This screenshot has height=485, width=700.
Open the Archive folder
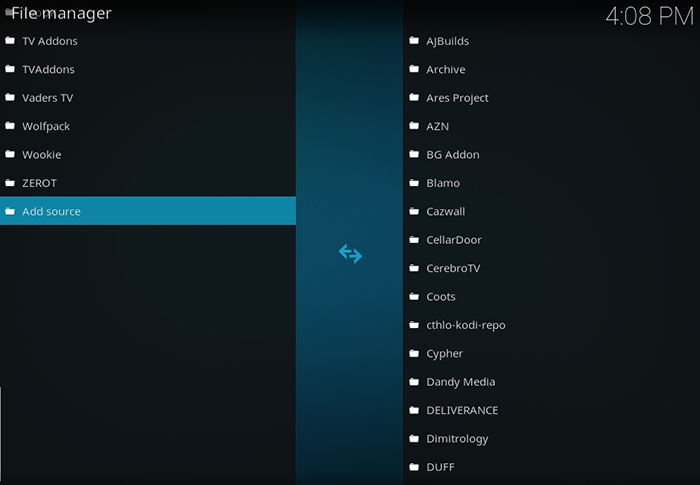click(551, 69)
